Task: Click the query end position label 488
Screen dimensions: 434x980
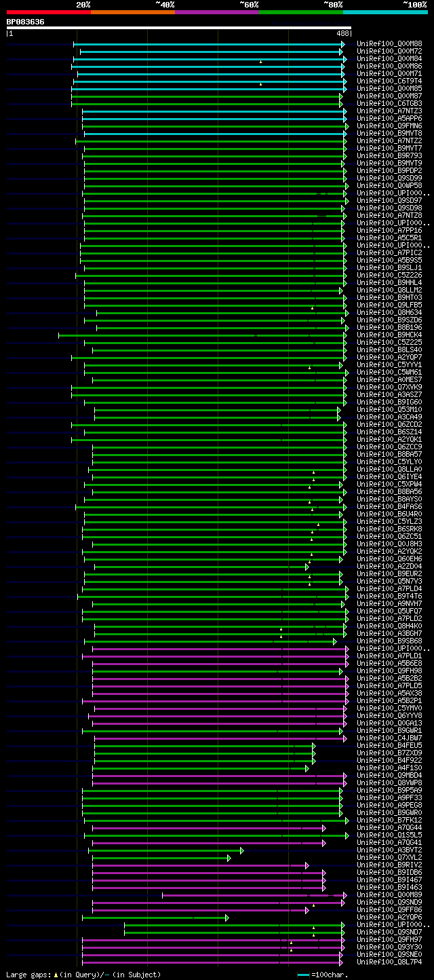Action: pos(342,33)
